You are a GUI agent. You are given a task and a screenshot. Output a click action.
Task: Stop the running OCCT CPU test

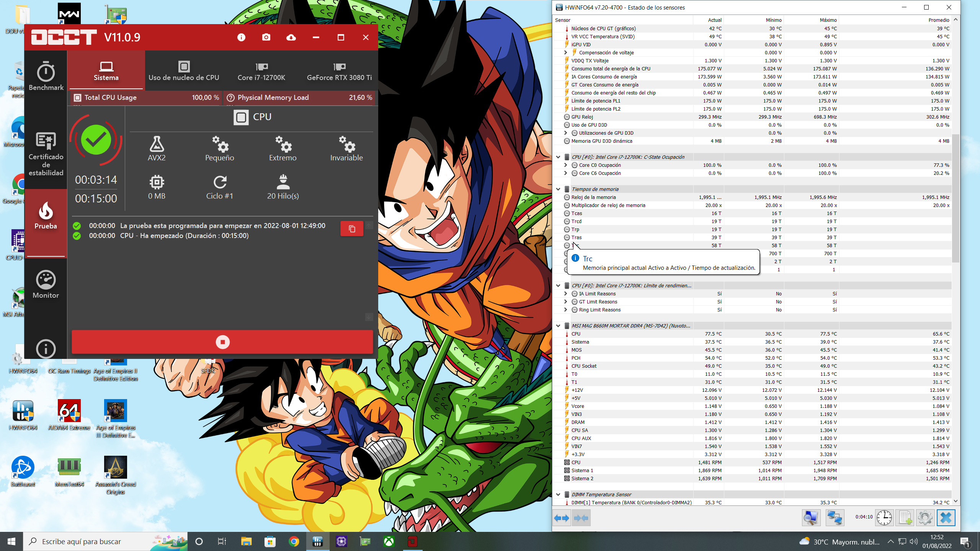point(222,342)
